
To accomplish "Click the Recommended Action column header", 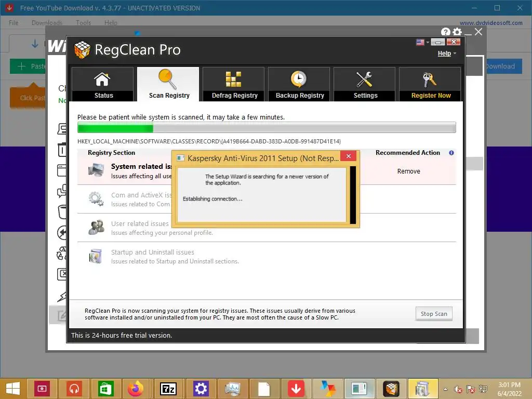I will click(x=407, y=153).
